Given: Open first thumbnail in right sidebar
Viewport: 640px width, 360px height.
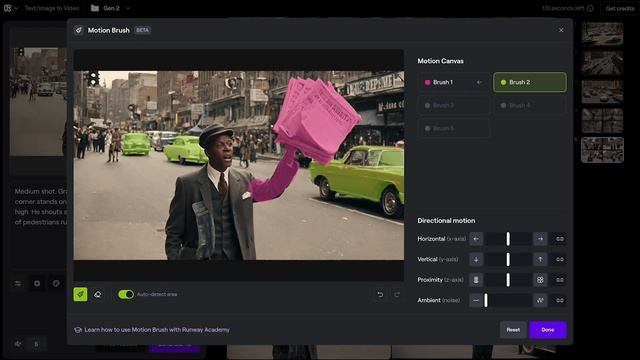Looking at the screenshot, I should coord(602,34).
